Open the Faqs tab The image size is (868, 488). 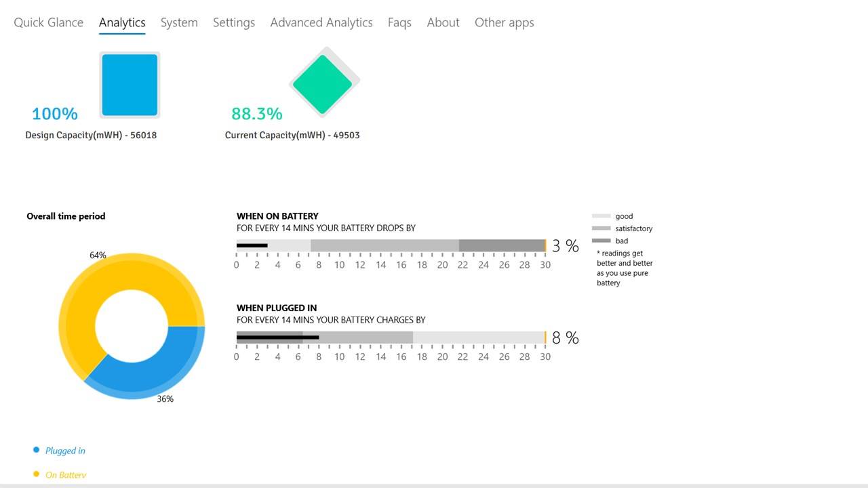click(399, 22)
